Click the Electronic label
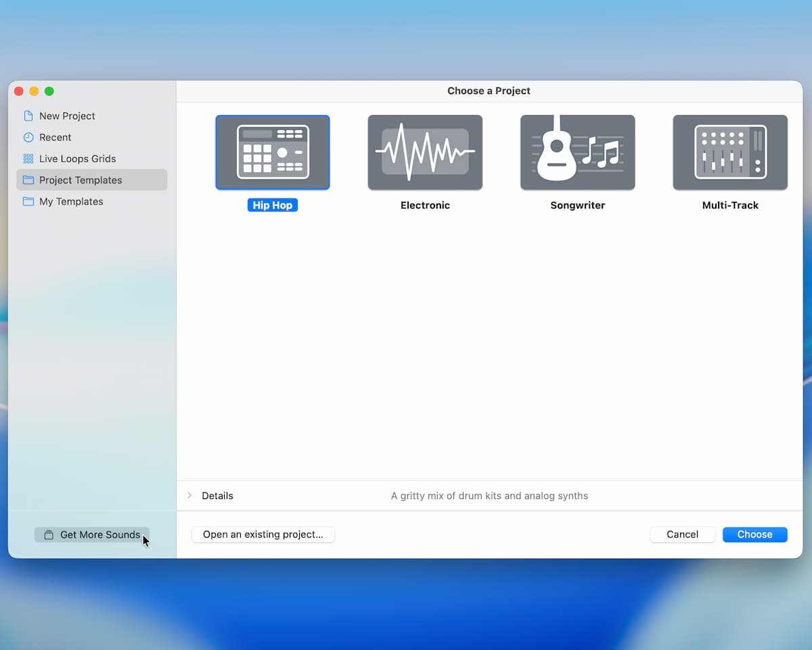This screenshot has height=650, width=812. [425, 205]
